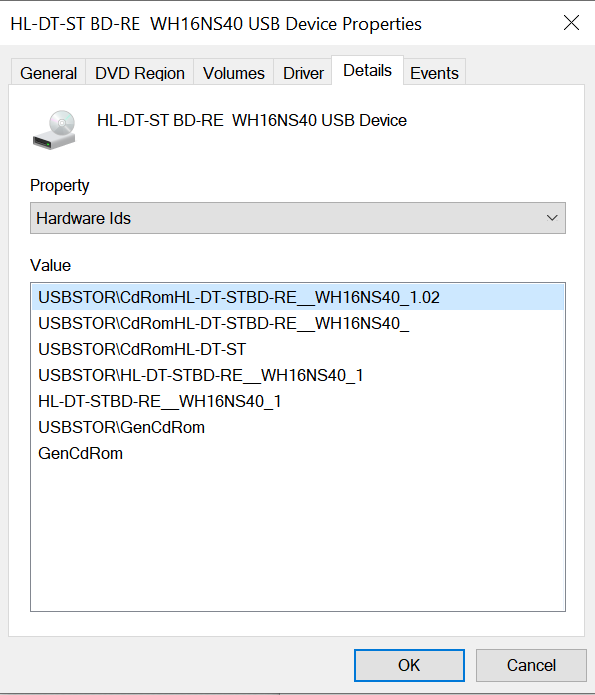This screenshot has height=695, width=595.
Task: Open the Events tab
Action: [x=434, y=73]
